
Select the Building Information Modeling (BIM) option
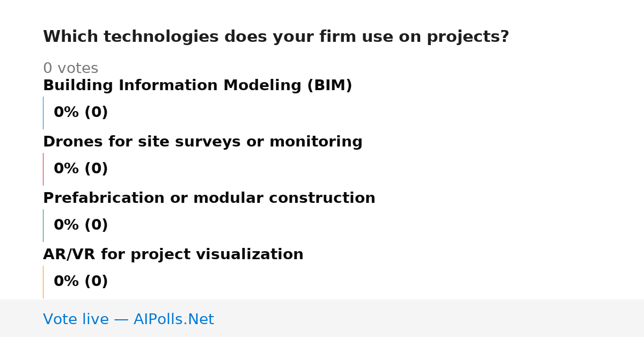pyautogui.click(x=197, y=86)
